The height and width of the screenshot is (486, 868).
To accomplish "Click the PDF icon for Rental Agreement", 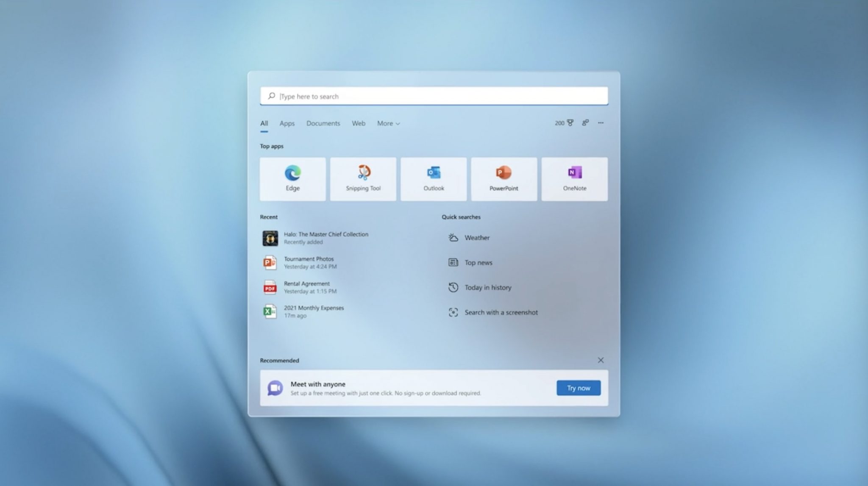I will pos(270,287).
